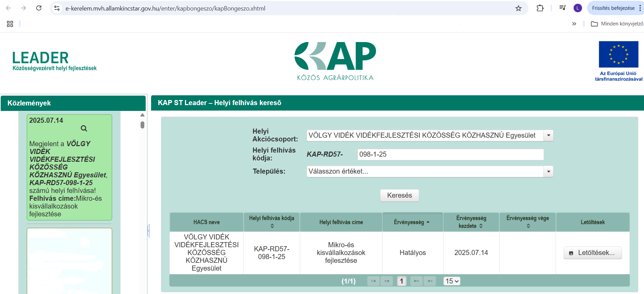Collapse the Közlemények side panel handle
Viewport: 644px width, 294px height.
coord(148,231)
